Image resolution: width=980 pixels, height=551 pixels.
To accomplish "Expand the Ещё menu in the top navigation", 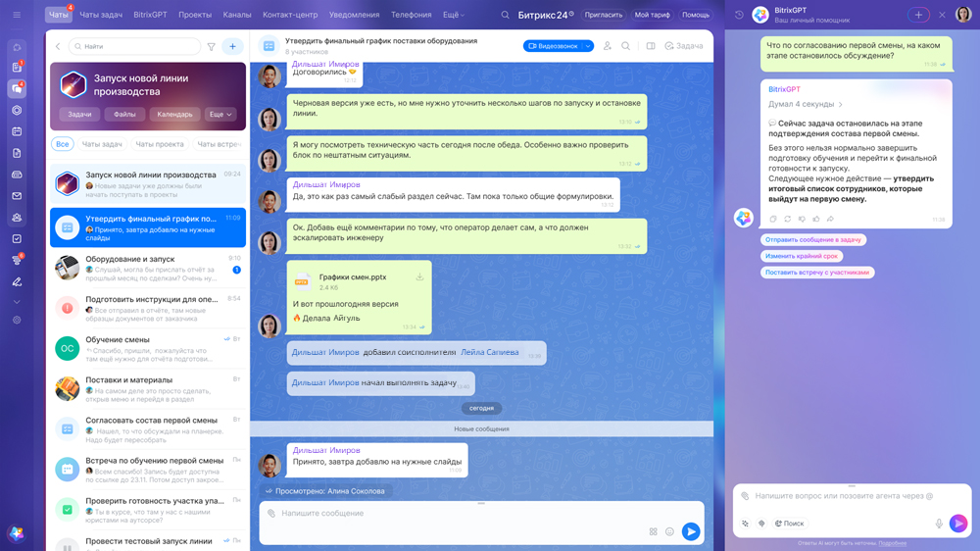I will tap(453, 15).
